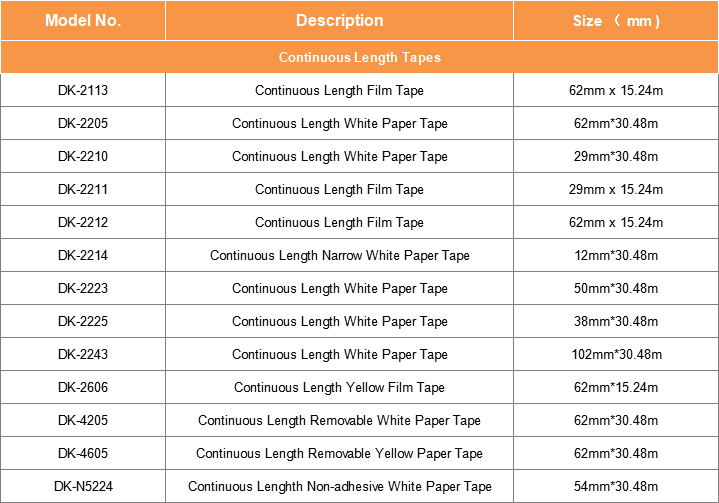Select the Continuous Length Yellow Film Tape description

339,388
